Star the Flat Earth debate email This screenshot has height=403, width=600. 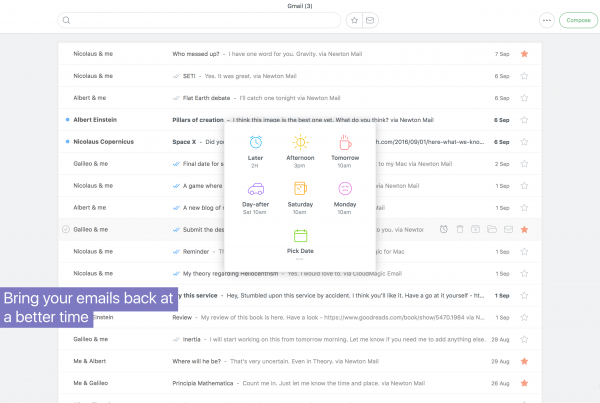tap(524, 98)
